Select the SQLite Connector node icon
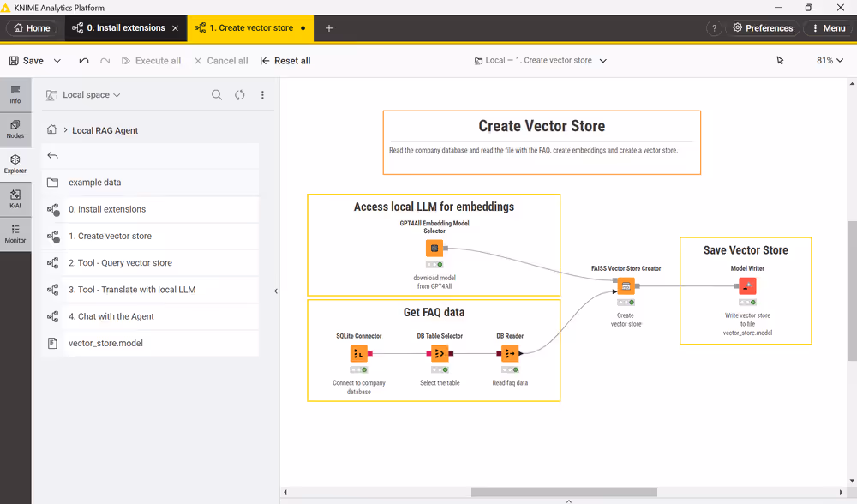Image resolution: width=857 pixels, height=504 pixels. click(359, 353)
